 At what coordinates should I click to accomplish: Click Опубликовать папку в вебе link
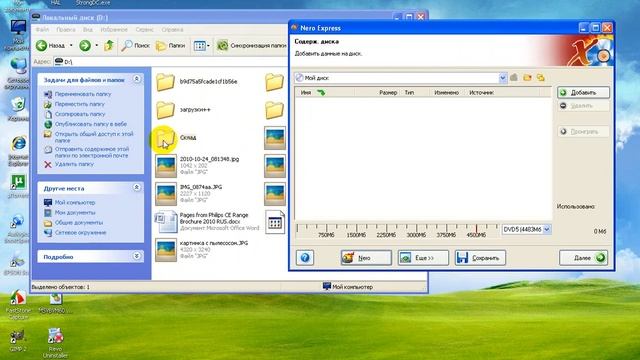91,124
